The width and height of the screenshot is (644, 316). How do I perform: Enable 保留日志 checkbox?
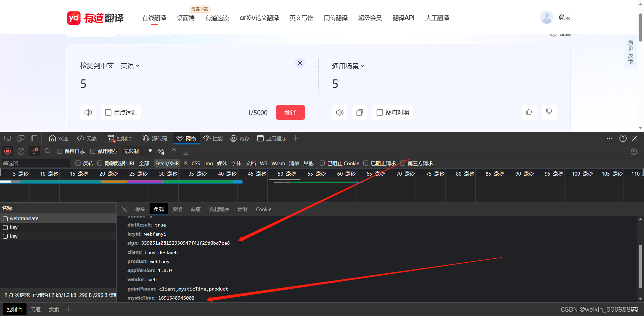click(x=59, y=151)
